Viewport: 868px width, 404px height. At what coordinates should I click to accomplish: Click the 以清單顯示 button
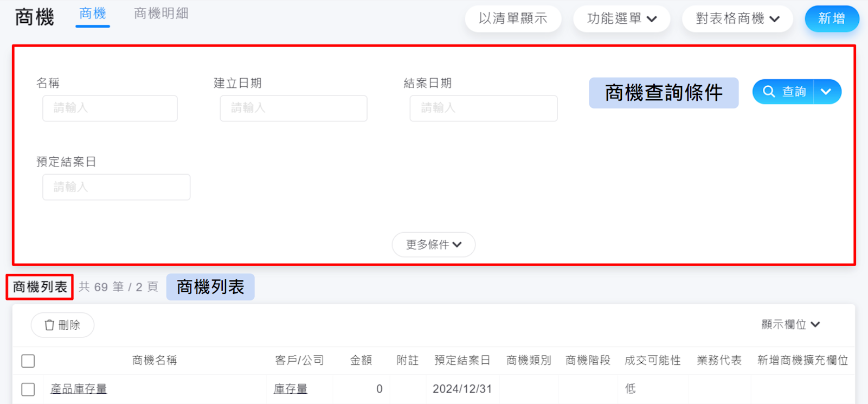tap(513, 19)
